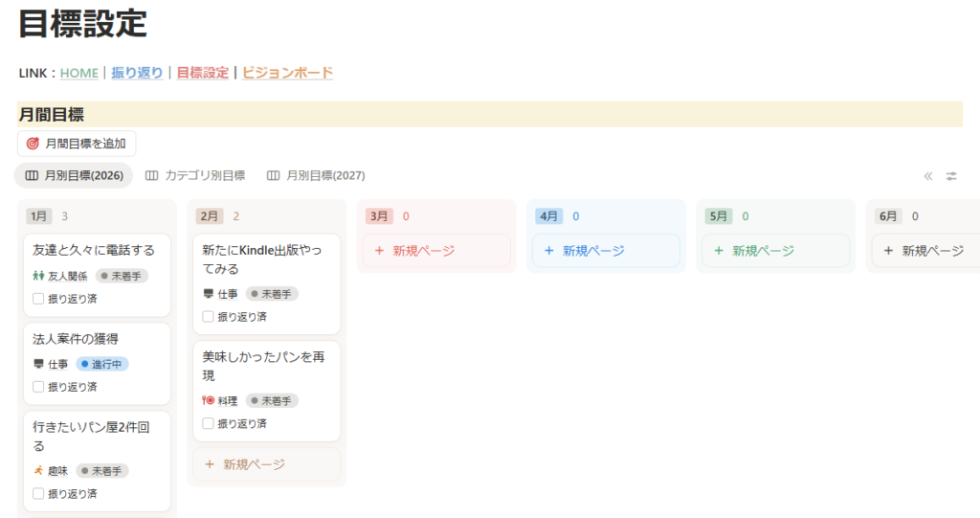
Task: Click the 友人関係 people icon
Action: [38, 276]
